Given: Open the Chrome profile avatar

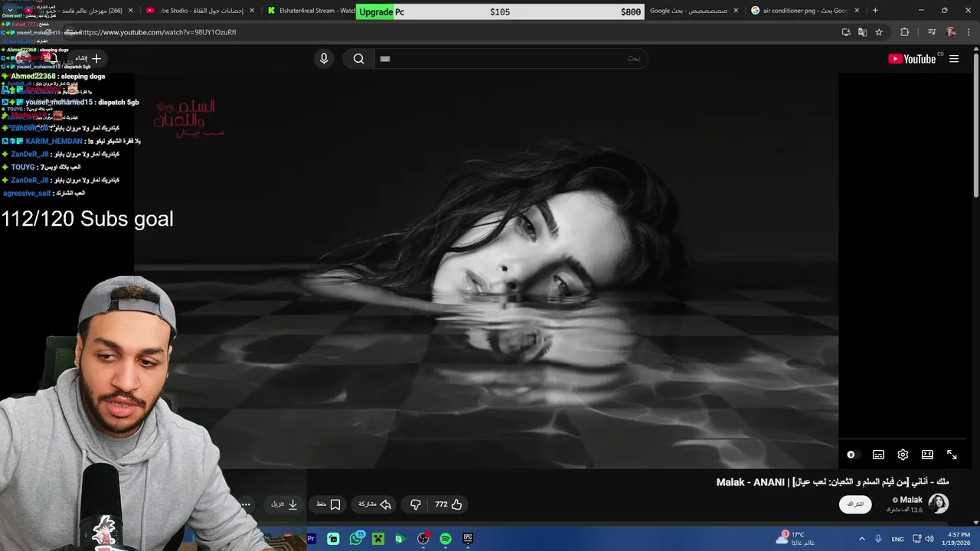Looking at the screenshot, I should click(951, 32).
